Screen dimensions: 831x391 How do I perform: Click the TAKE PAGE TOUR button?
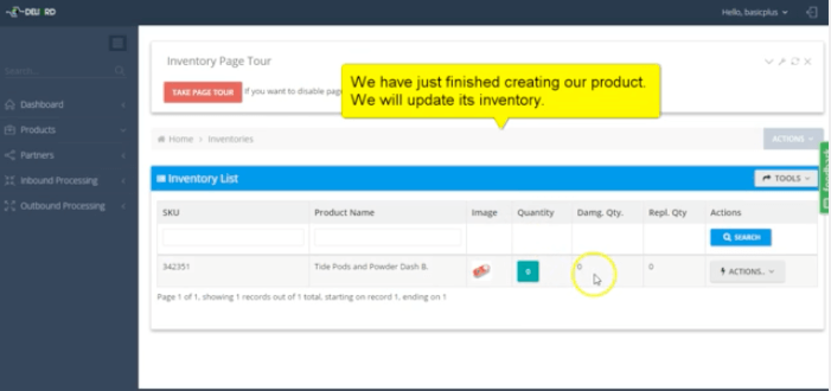202,92
